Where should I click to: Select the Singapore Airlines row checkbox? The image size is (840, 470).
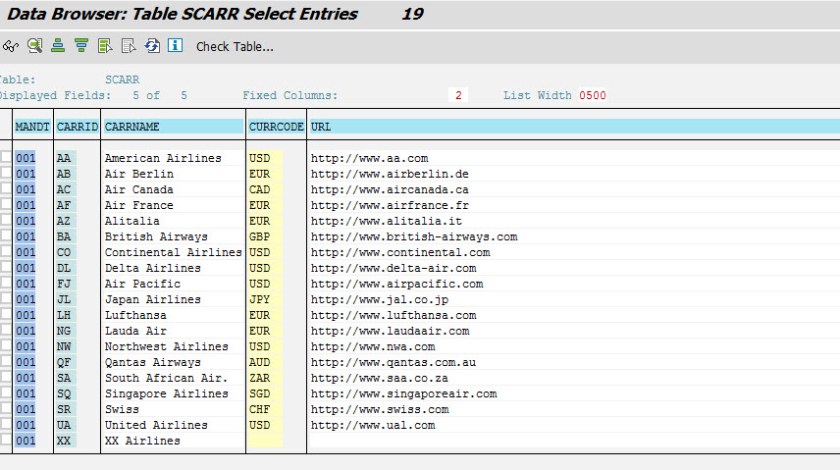pos(6,392)
